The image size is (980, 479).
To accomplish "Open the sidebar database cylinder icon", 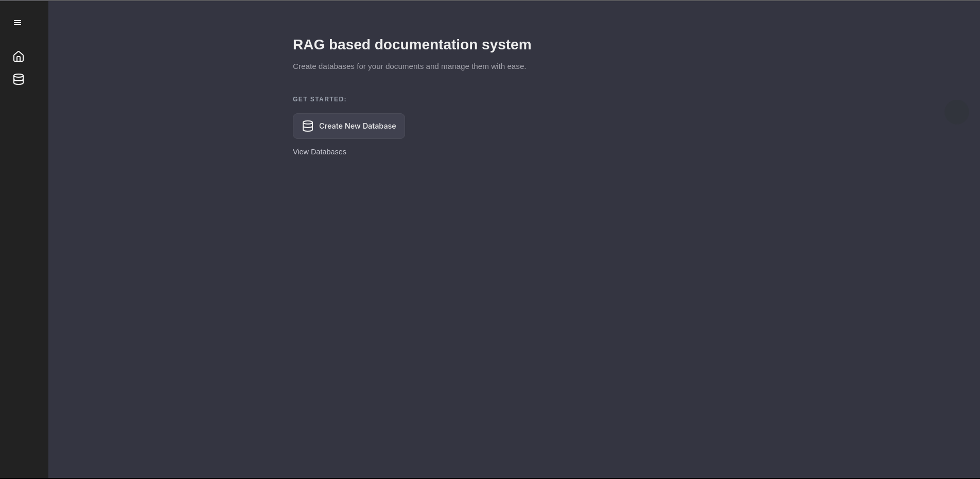I will [19, 79].
